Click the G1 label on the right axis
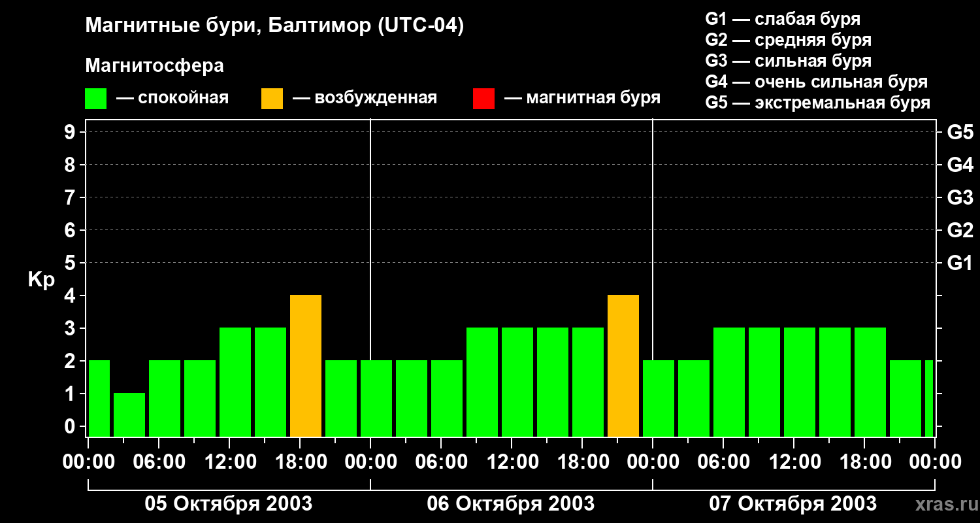Viewport: 980px width, 523px height. pyautogui.click(x=960, y=263)
